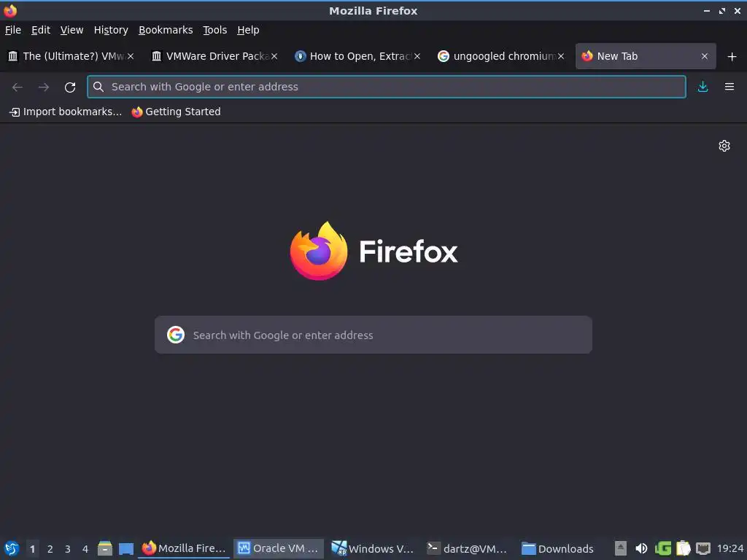Open the Getting Started bookmark
The height and width of the screenshot is (560, 747).
coord(177,112)
